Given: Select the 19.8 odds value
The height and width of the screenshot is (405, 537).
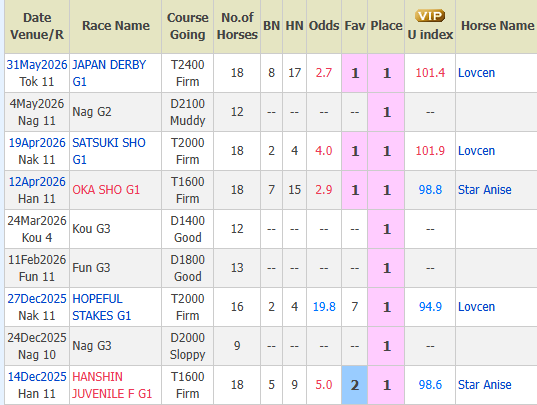Looking at the screenshot, I should (324, 307).
